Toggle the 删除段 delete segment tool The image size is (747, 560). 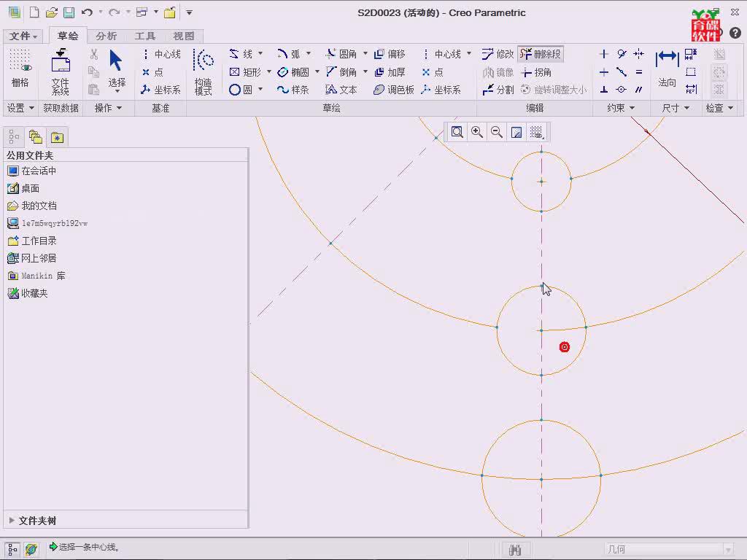coord(541,54)
